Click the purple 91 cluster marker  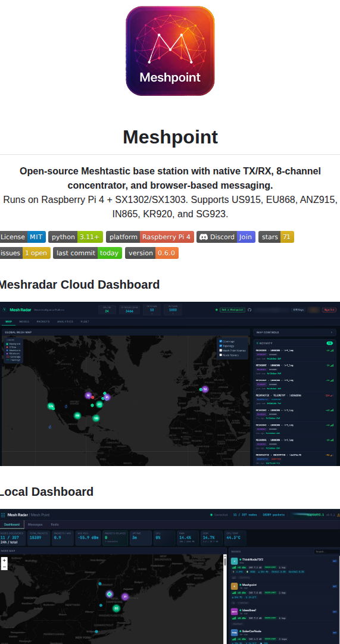107,397
